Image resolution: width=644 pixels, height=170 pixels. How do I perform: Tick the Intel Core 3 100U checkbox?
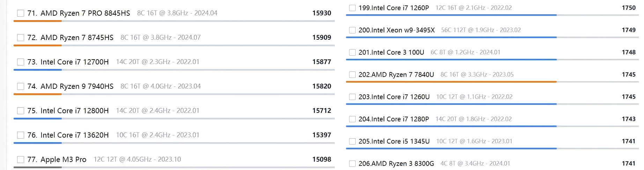(352, 52)
